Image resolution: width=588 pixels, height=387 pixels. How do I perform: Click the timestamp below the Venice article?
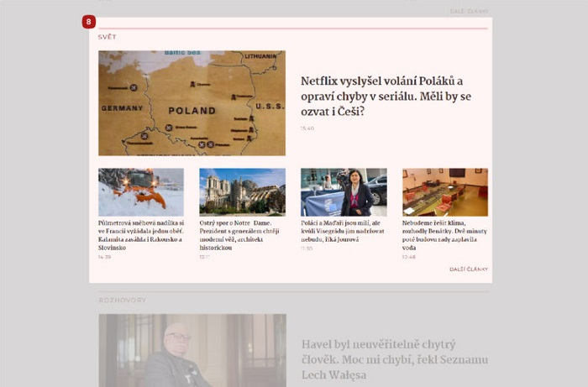click(408, 257)
